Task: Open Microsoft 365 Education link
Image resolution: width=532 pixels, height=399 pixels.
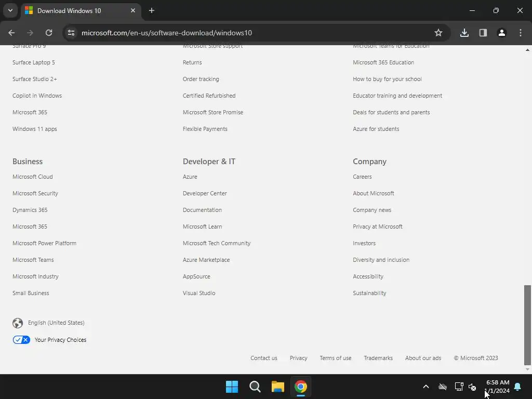Action: pos(383,62)
